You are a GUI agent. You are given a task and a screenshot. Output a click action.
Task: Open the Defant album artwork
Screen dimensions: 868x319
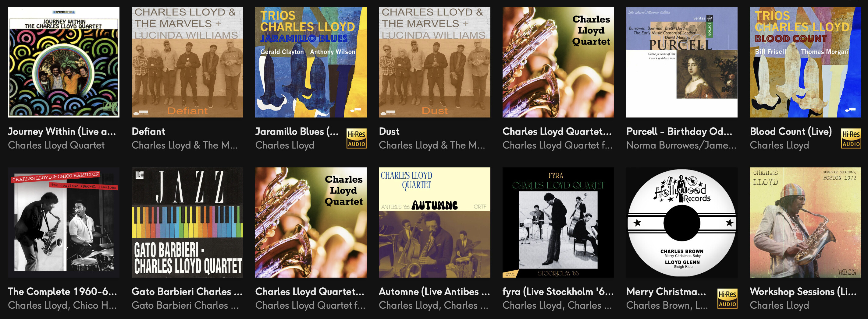click(x=187, y=62)
